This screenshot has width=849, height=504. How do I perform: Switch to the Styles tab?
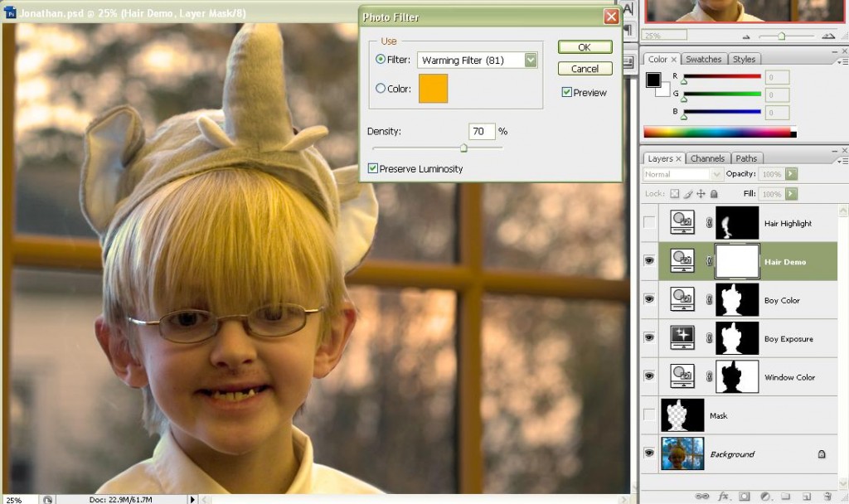coord(744,60)
